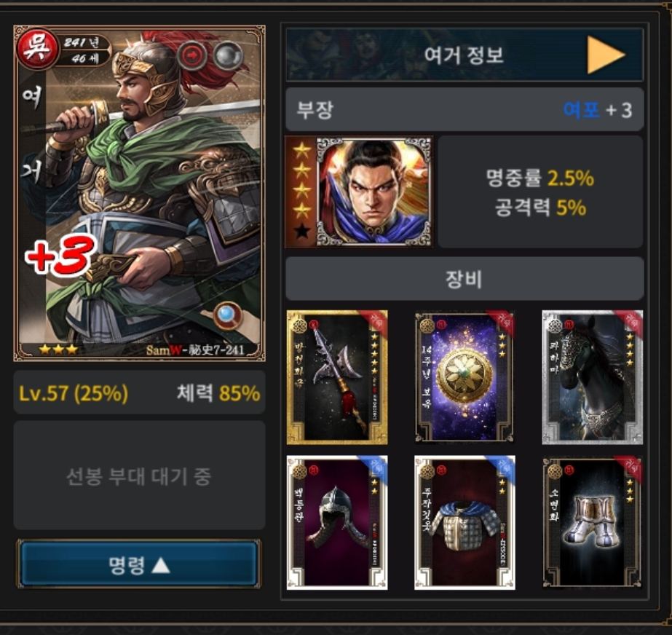
Task: Open the 여거 정보 header panel
Action: click(x=465, y=55)
